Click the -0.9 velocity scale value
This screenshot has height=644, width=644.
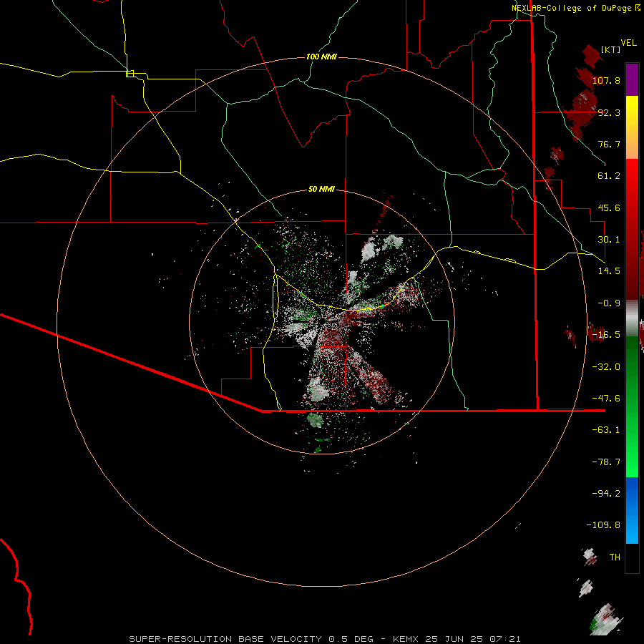pyautogui.click(x=609, y=303)
